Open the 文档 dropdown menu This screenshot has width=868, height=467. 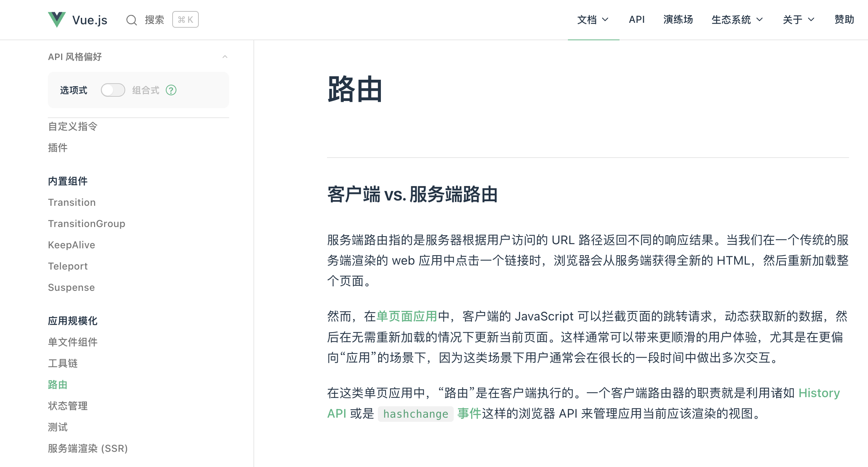(x=593, y=20)
